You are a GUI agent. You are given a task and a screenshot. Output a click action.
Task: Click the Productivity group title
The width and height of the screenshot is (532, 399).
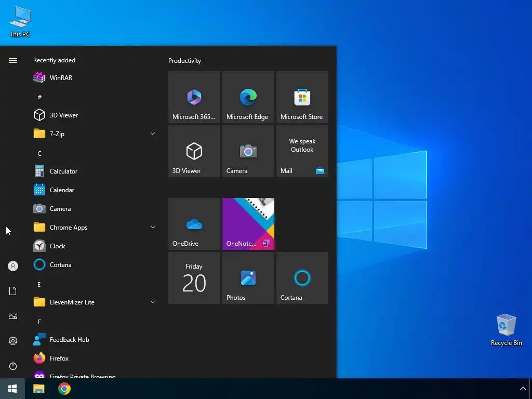click(184, 61)
